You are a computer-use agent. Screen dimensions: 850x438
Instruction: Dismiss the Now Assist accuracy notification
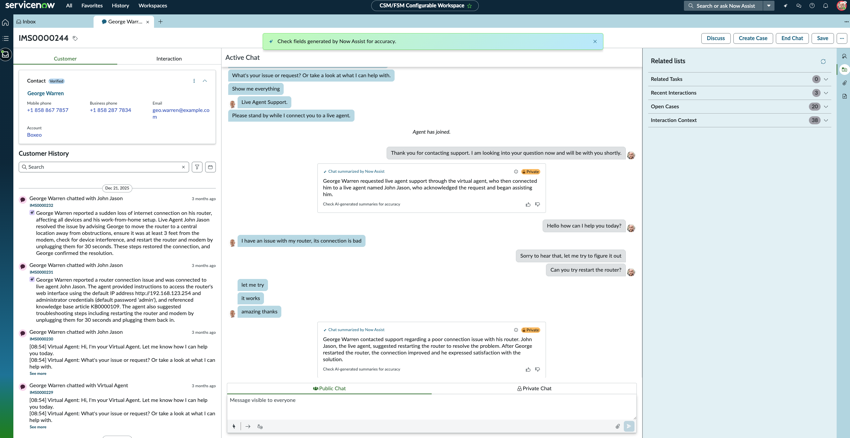pos(595,41)
